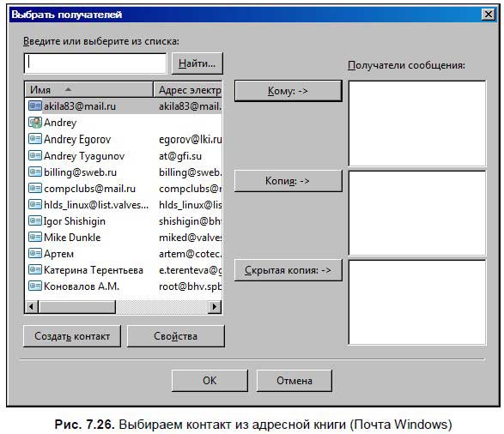Viewport: 504px width, 434px height.
Task: Click the left arrow of horizontal scrollbar
Action: [x=32, y=306]
